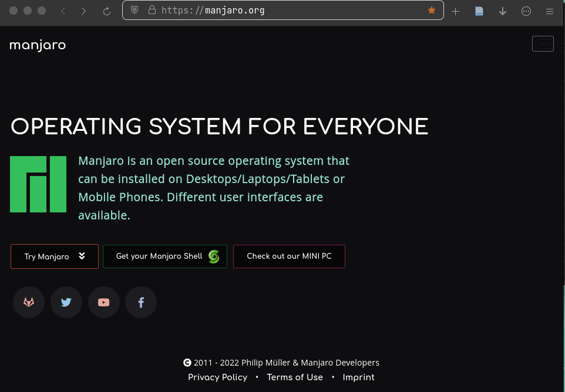Click the circled ellipsis toolbar icon
The height and width of the screenshot is (392, 565).
coord(526,11)
